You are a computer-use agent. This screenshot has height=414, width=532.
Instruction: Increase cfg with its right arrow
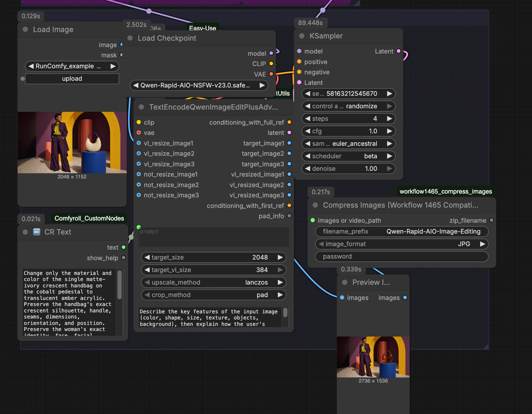[x=389, y=131]
